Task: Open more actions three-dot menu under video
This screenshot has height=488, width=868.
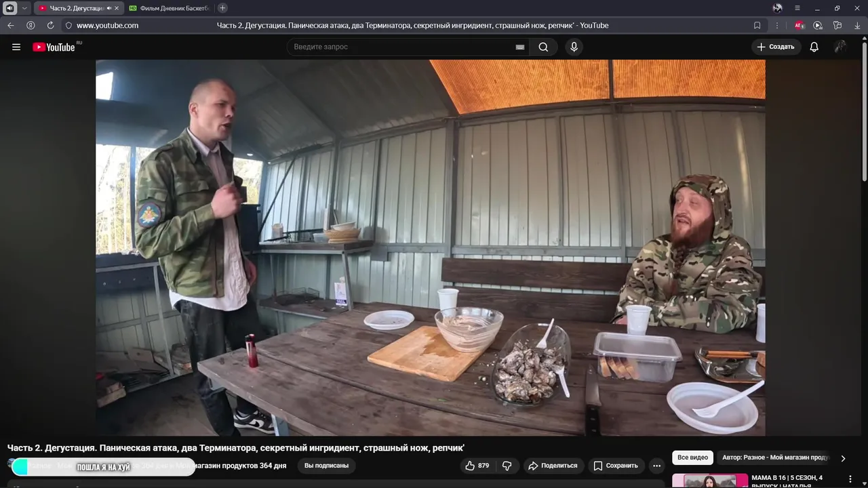Action: click(x=656, y=466)
